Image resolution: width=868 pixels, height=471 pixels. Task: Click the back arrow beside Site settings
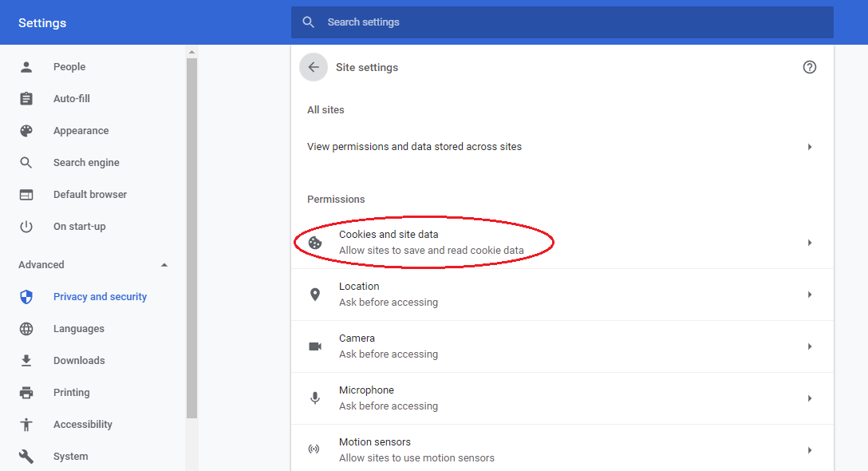coord(314,67)
